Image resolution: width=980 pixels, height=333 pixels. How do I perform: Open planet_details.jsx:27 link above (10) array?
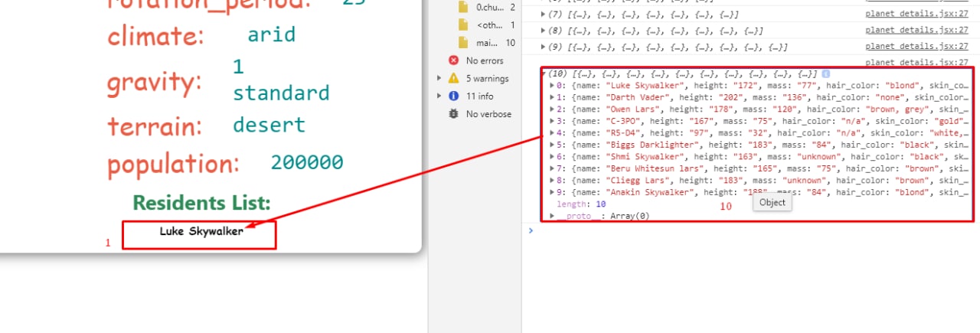point(917,63)
